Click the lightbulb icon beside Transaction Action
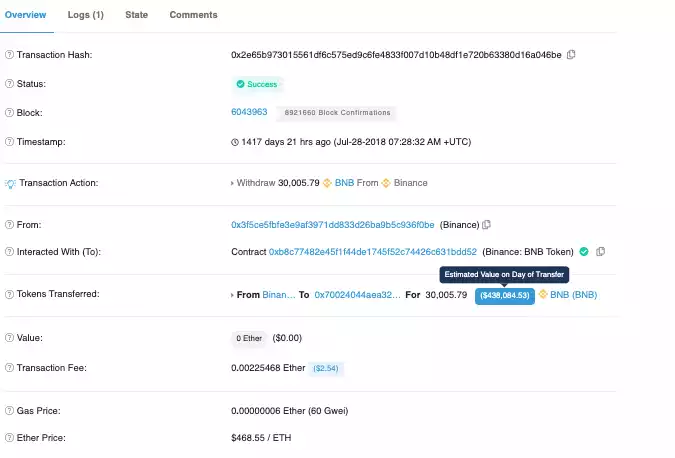 point(10,184)
